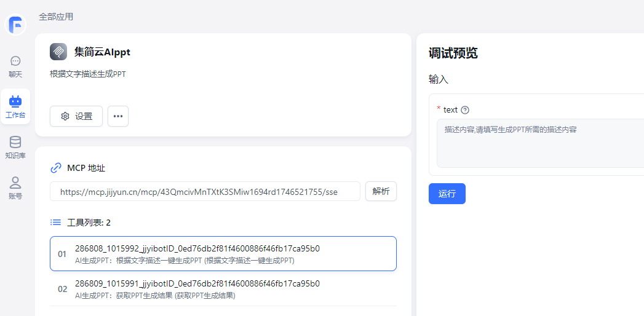Click the 根据文字描述生成PPT description
Screen dimensions: 644x316
pyautogui.click(x=87, y=74)
